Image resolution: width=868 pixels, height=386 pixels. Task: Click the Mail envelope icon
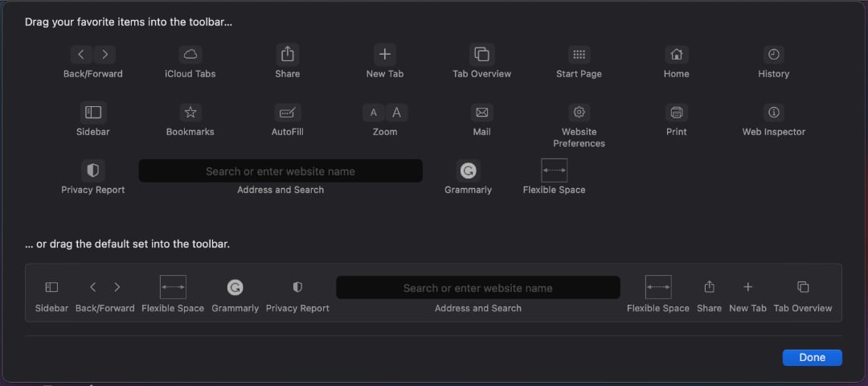pyautogui.click(x=481, y=113)
